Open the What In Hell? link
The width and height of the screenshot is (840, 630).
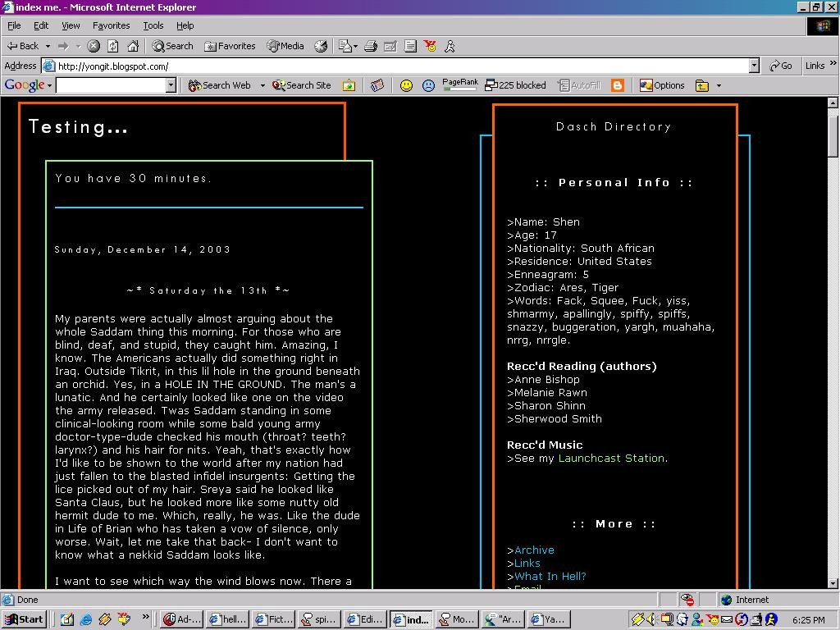[x=550, y=577]
